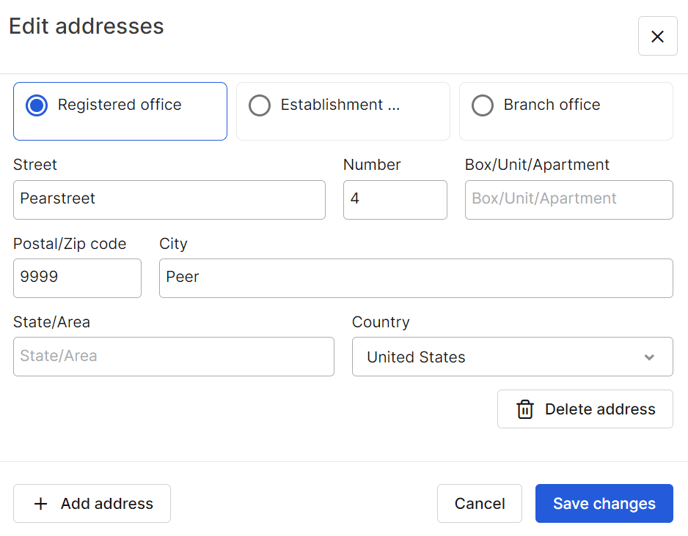Close the Edit addresses dialog
Screen dimensions: 688x536
coord(657,36)
